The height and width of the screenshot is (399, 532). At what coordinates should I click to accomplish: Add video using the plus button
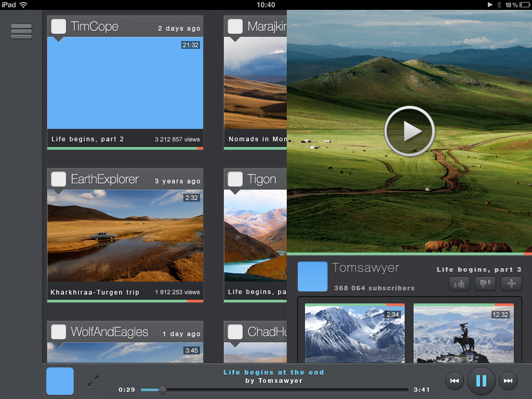(x=511, y=284)
